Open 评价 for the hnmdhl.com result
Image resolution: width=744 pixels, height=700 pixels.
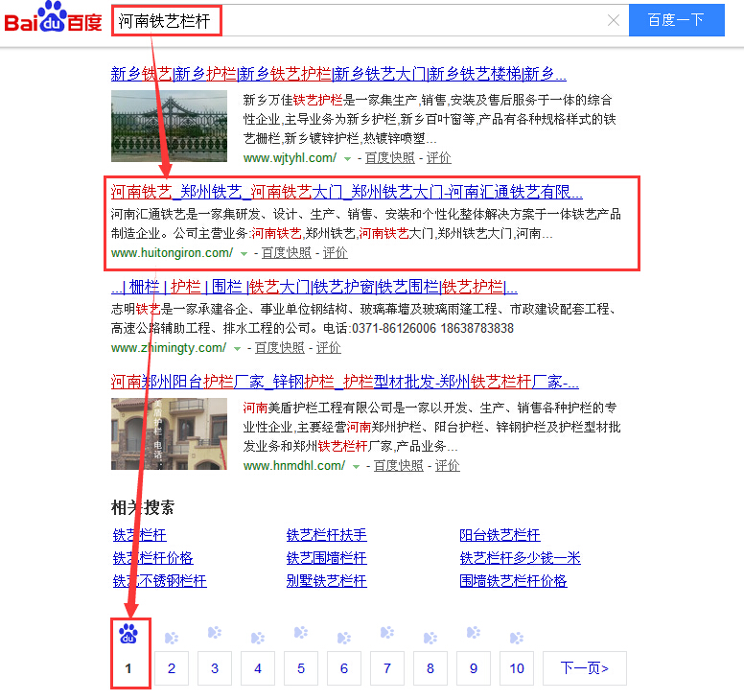pyautogui.click(x=447, y=466)
